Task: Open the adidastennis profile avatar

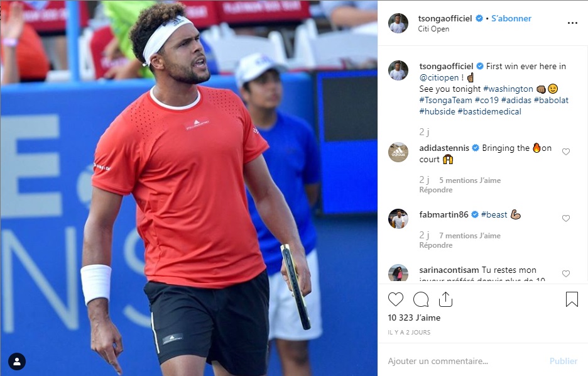Action: pos(398,152)
